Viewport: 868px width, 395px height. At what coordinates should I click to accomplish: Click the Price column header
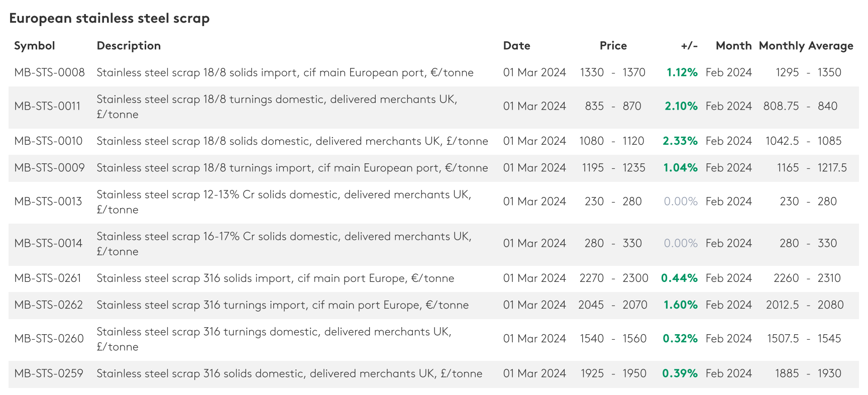pyautogui.click(x=613, y=46)
